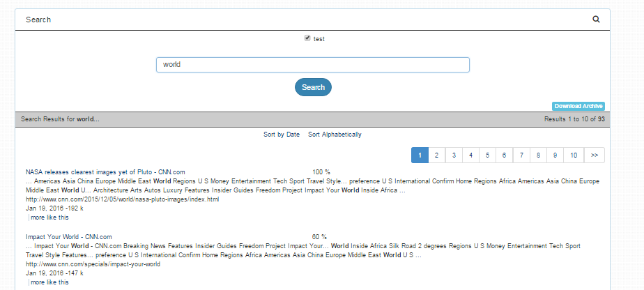This screenshot has height=290, width=644.
Task: Jump to results page 5
Action: coord(487,155)
